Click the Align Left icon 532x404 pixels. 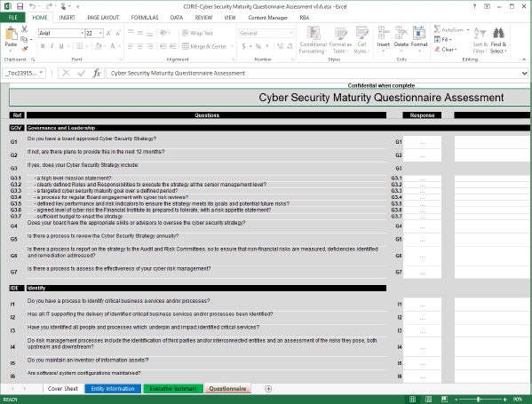131,46
